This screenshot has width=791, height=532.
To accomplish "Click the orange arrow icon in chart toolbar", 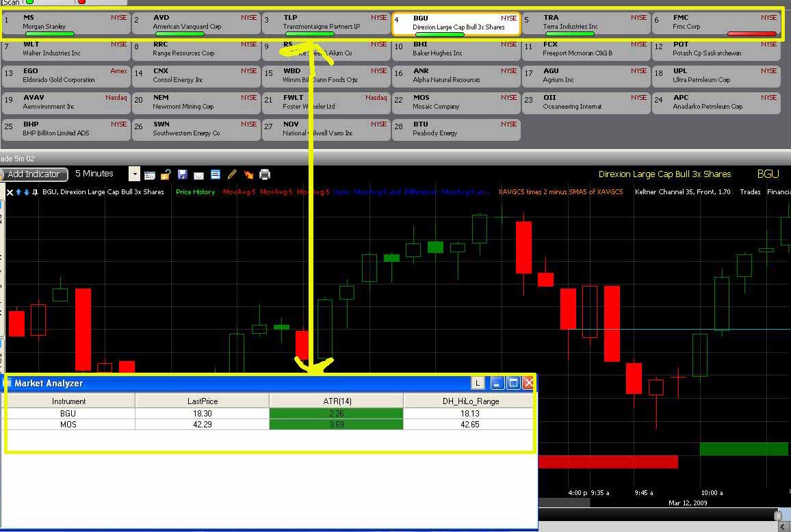I will [x=248, y=174].
